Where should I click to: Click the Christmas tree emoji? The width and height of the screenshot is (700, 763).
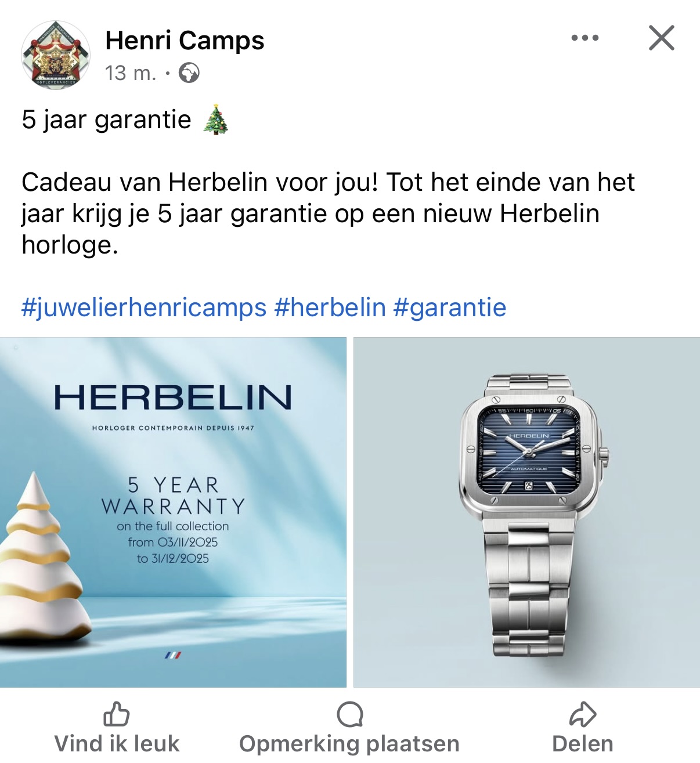pos(216,120)
